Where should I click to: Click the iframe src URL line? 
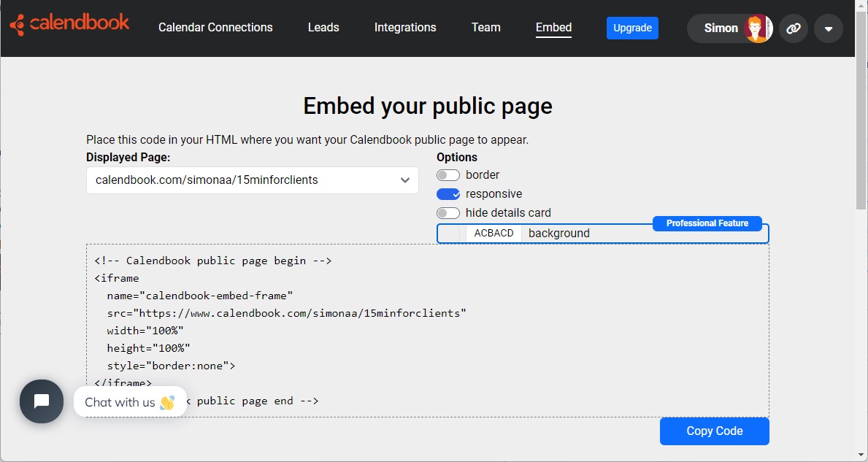pos(287,313)
